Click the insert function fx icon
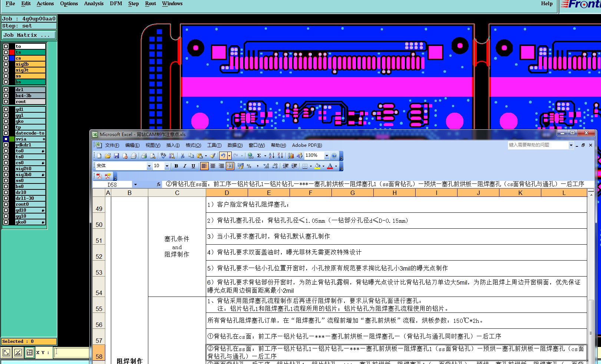Viewport: 601px width, 364px height. 159,184
